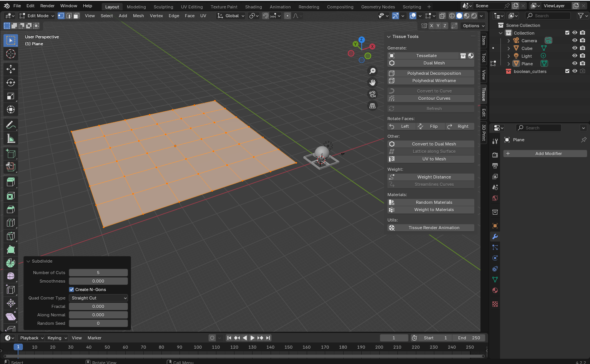Open the Item sidebar tab
590x364 pixels.
click(484, 40)
